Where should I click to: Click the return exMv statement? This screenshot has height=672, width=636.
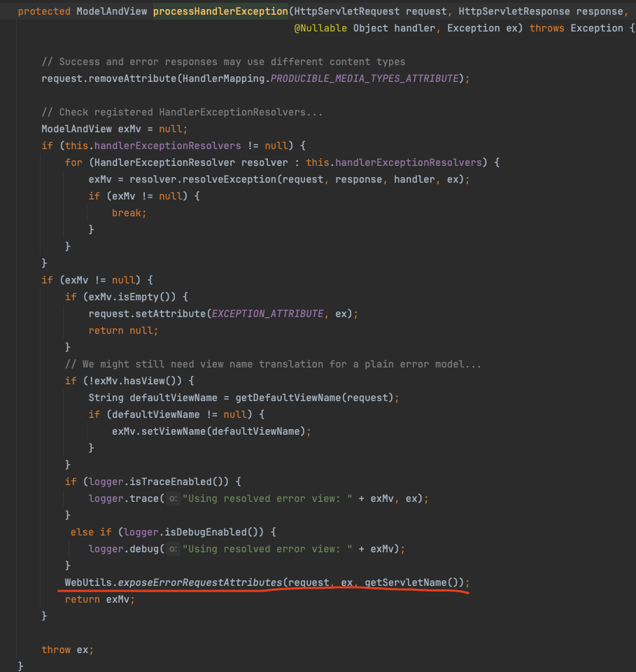point(100,599)
